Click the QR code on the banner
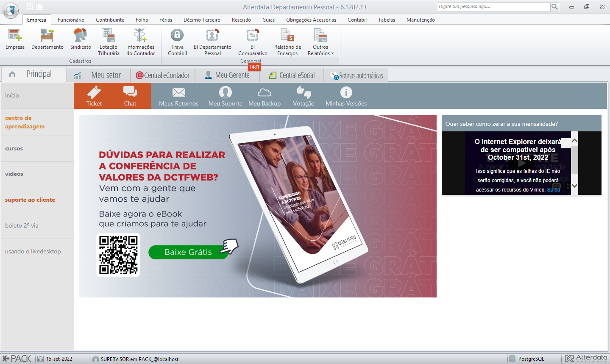The image size is (610, 364). click(118, 255)
